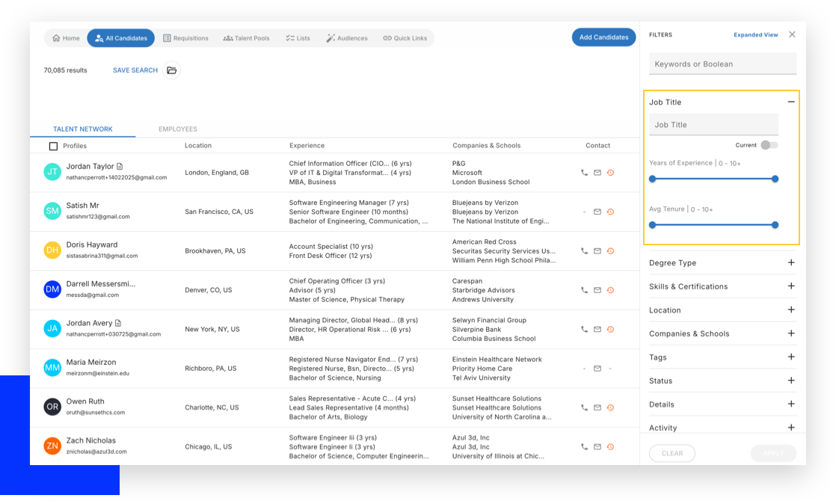836x504 pixels.
Task: Switch to the Employees tab
Action: pos(178,129)
